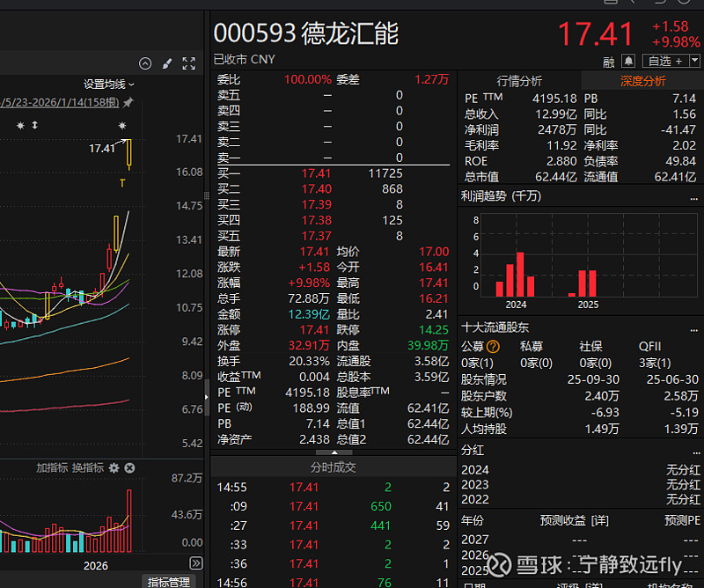
Task: Click the 14:56 trade with volume 76
Action: point(334,582)
